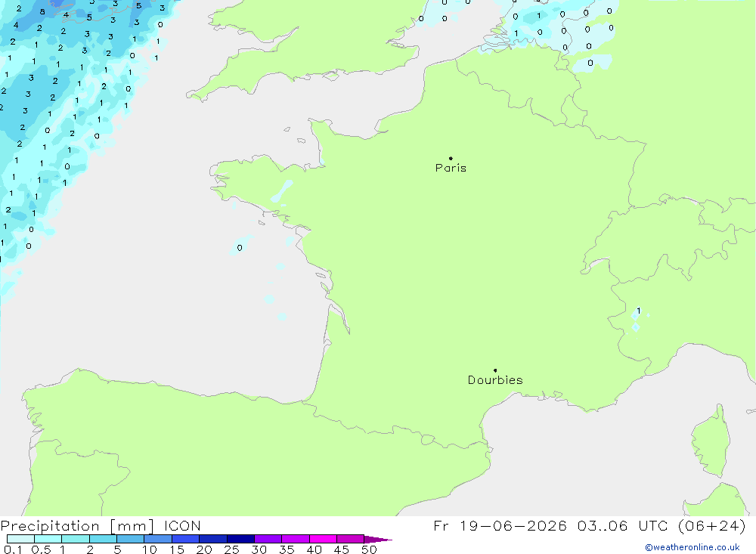Click the forecast date 19-06-2026 text
756x554 pixels.
[513, 525]
